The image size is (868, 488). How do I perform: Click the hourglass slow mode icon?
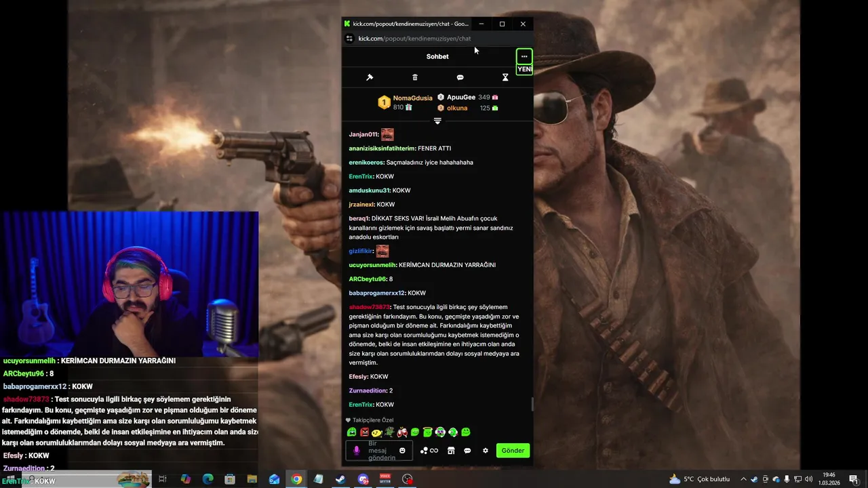(x=505, y=77)
